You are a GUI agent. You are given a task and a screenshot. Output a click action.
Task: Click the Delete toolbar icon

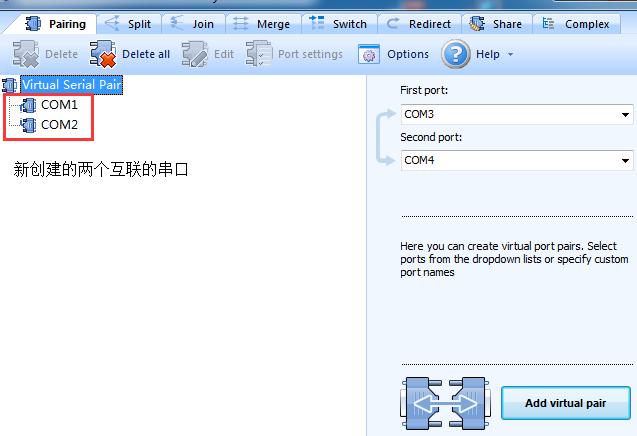(x=26, y=54)
